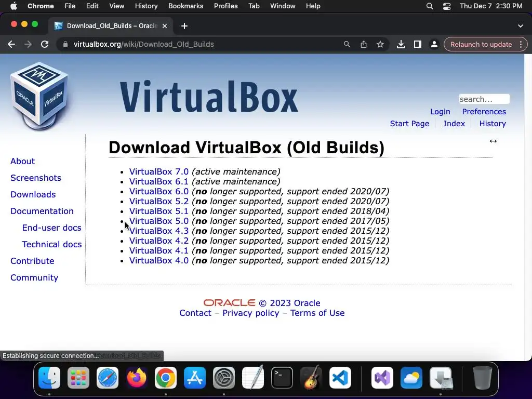Open Finder from the dock
532x399 pixels.
tap(49, 378)
